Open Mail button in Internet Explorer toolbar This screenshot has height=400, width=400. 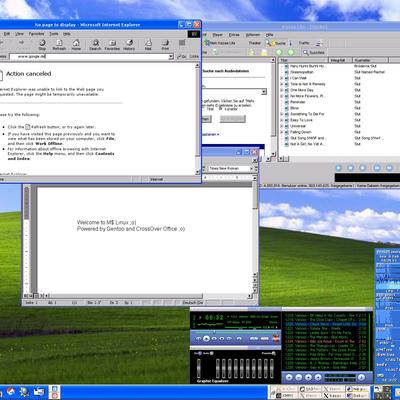[x=148, y=45]
